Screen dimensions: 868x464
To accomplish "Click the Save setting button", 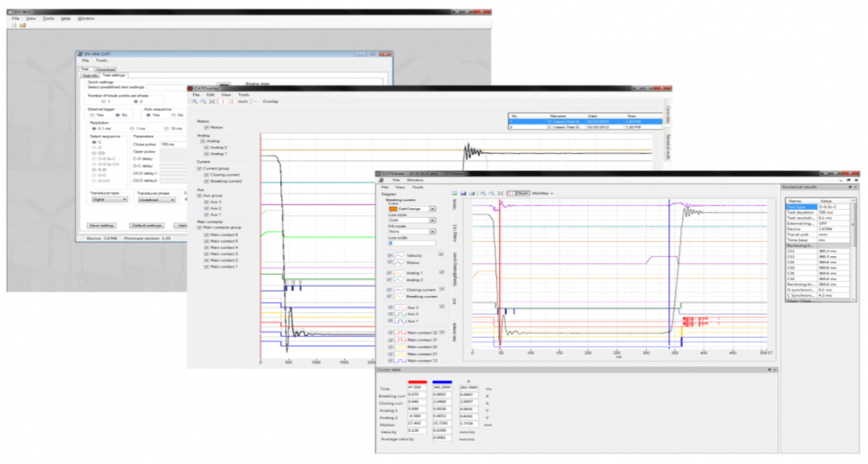I will click(102, 225).
